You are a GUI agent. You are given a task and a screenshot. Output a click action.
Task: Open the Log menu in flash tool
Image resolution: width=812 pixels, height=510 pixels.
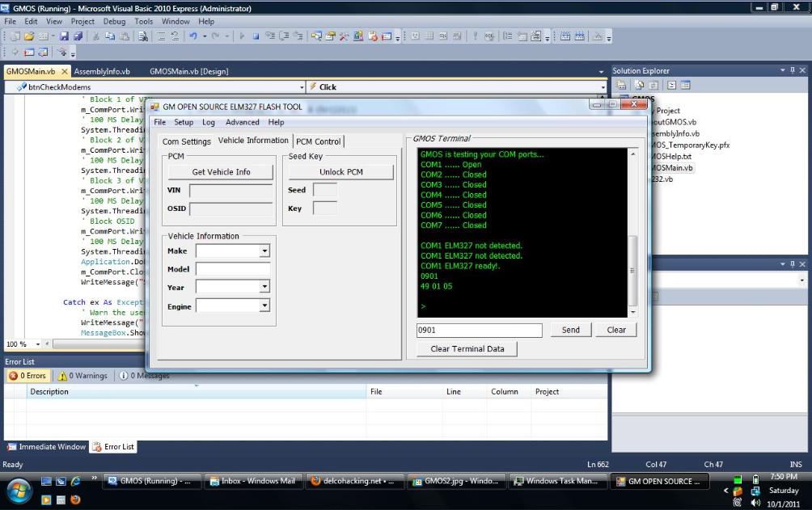click(208, 122)
